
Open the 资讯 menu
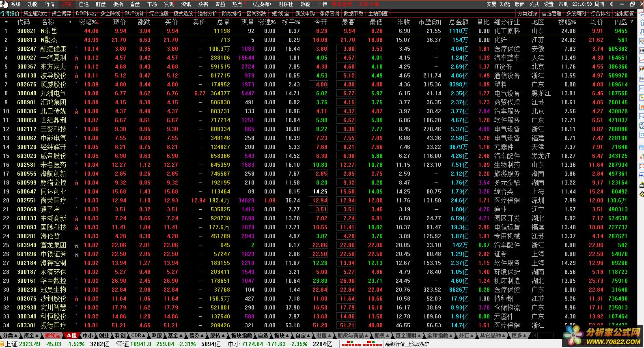(186, 4)
